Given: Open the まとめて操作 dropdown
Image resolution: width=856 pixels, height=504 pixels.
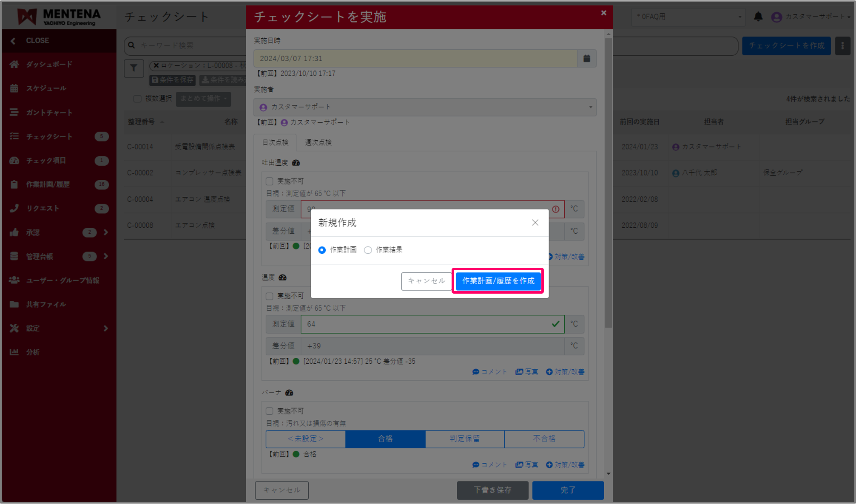Looking at the screenshot, I should (x=203, y=99).
